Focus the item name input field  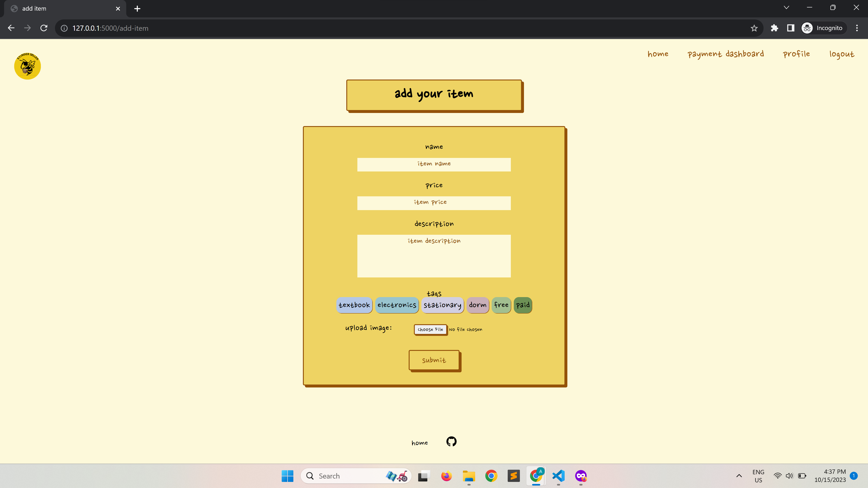(x=434, y=164)
